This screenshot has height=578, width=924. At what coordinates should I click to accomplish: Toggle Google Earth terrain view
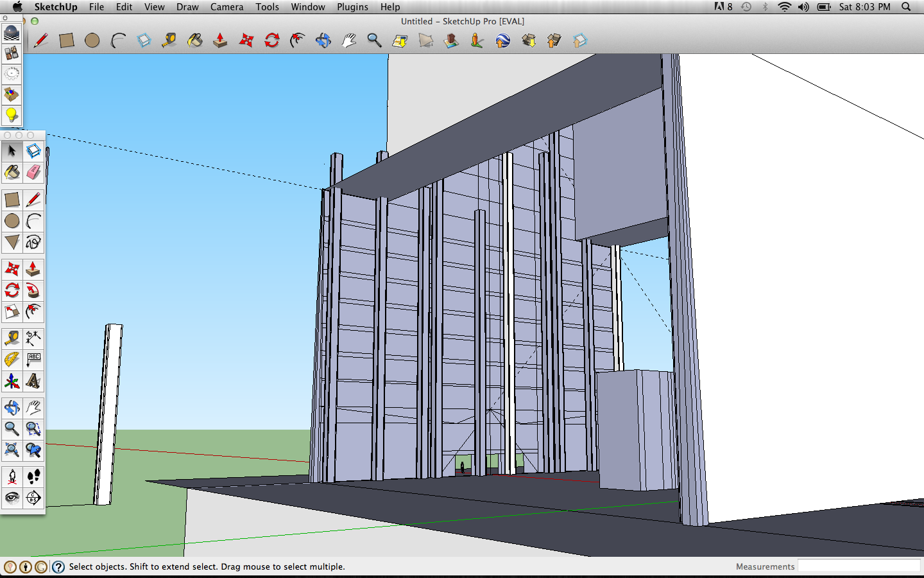(x=425, y=40)
